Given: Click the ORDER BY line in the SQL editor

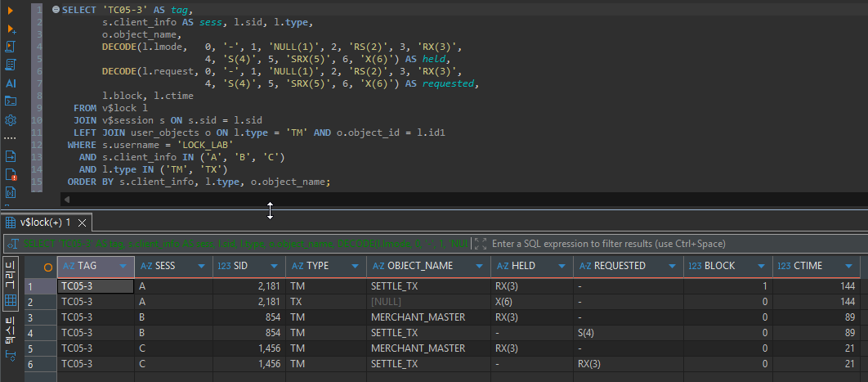Looking at the screenshot, I should [x=199, y=182].
